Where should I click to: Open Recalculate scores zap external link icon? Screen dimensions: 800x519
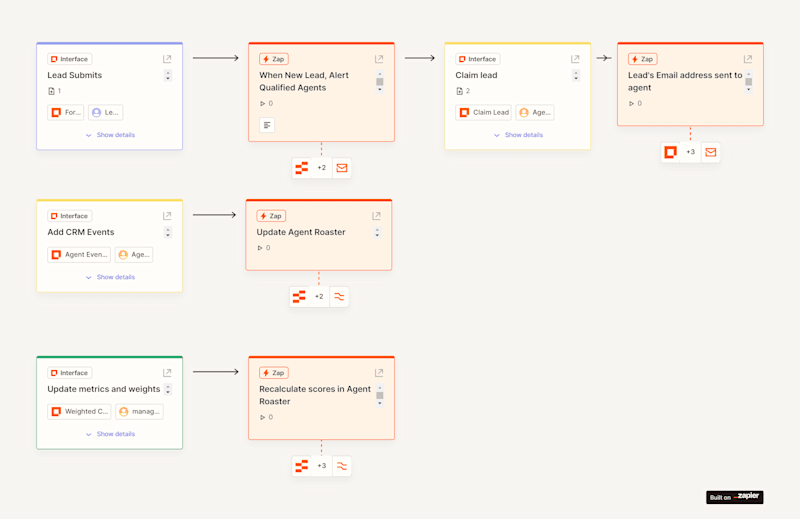click(x=379, y=373)
